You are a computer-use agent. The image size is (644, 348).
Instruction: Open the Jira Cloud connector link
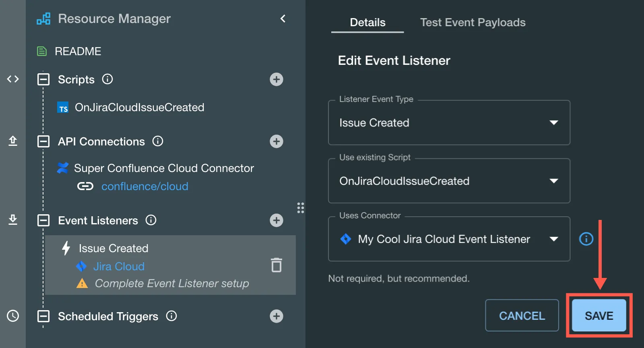tap(119, 266)
